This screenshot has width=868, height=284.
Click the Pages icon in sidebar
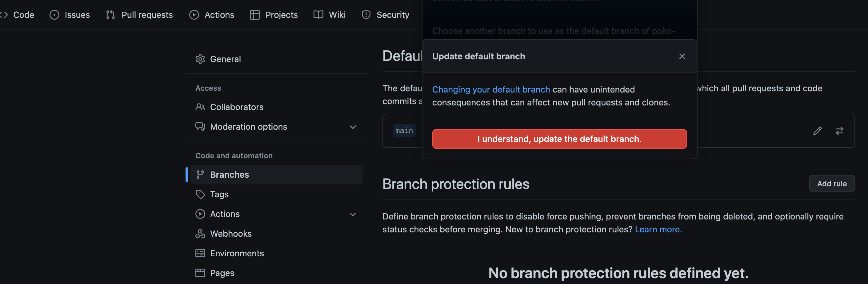pos(200,273)
